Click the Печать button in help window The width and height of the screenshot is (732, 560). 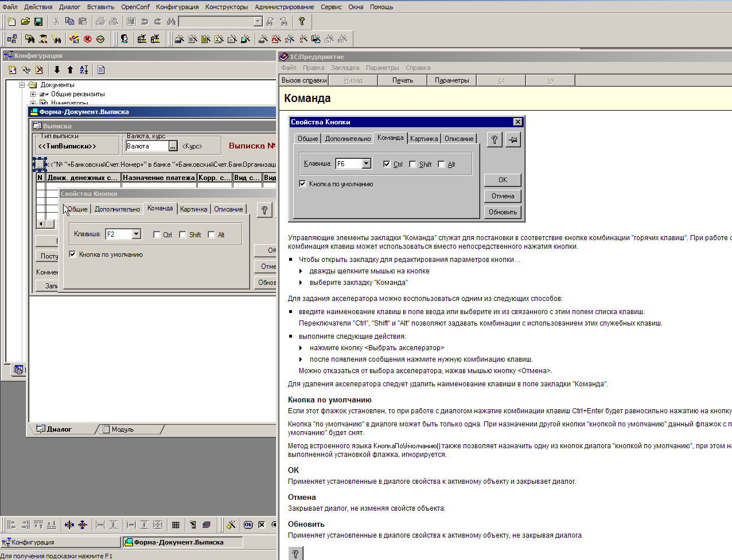(403, 80)
